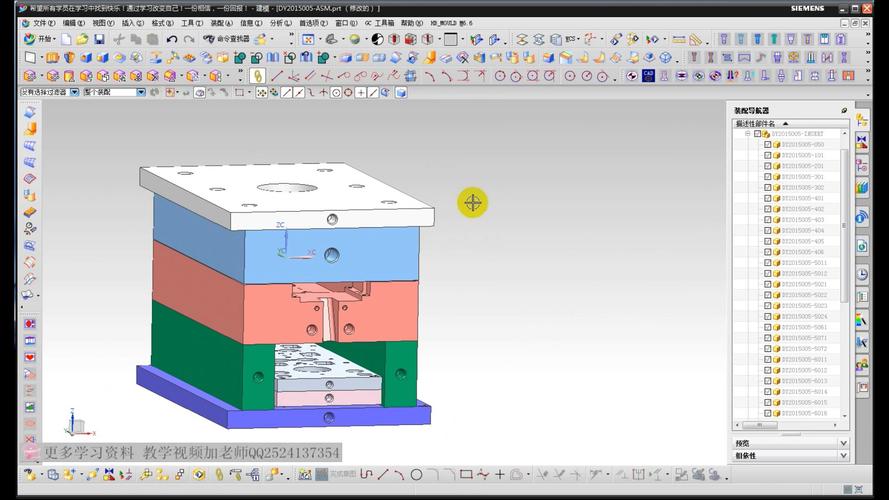Open the 分析 menu
The width and height of the screenshot is (889, 500).
tap(280, 23)
